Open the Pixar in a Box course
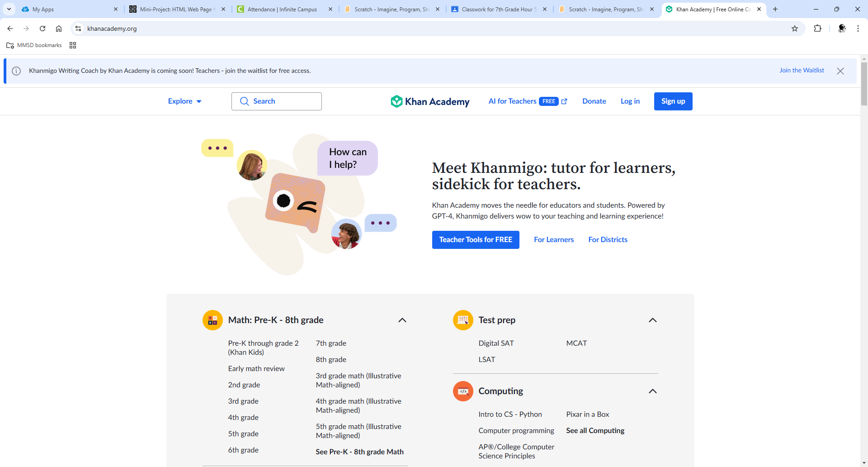The image size is (868, 467). coord(588,415)
